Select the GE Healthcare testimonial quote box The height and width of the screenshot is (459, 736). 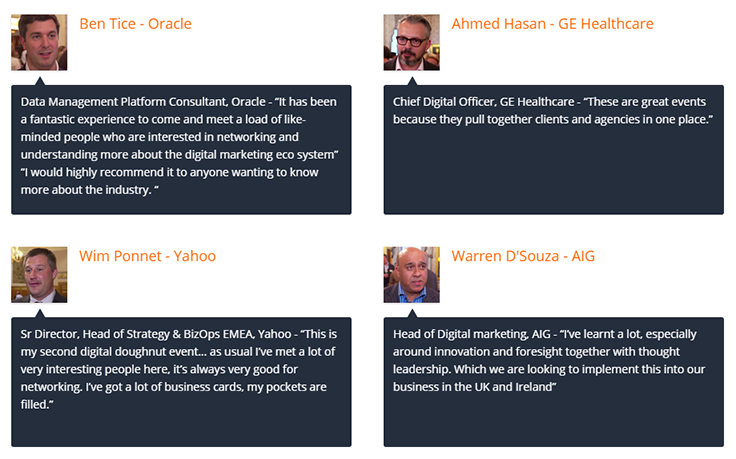(x=553, y=150)
